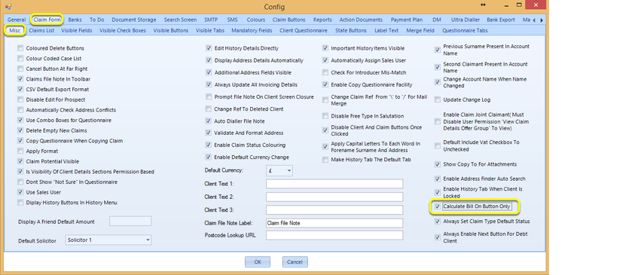Maximize the Config window
The height and width of the screenshot is (275, 644).
519,5
